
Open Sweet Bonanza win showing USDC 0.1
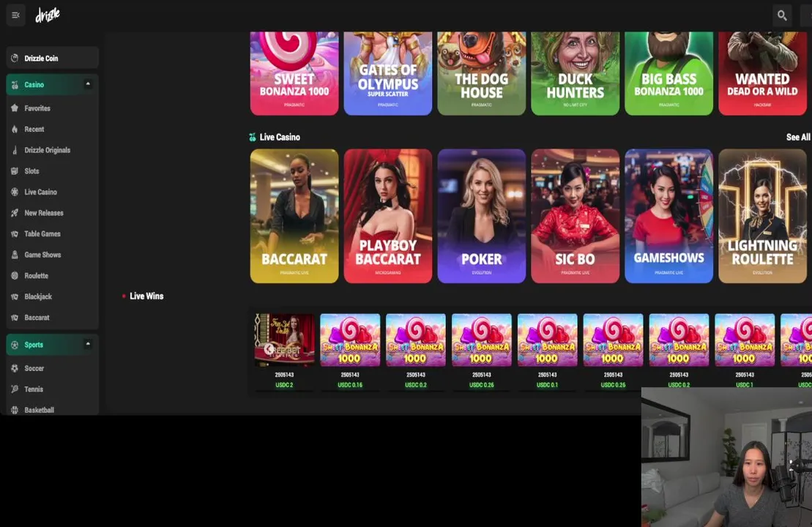tap(548, 340)
